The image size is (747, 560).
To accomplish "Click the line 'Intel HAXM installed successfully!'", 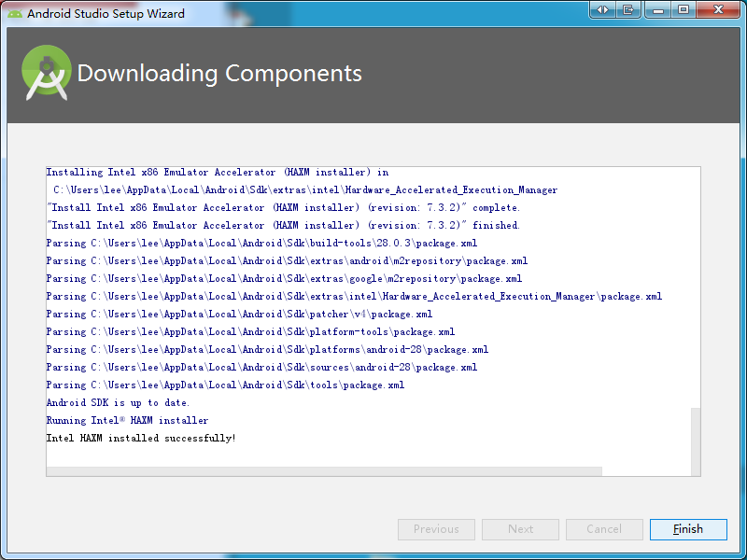I will pos(141,438).
